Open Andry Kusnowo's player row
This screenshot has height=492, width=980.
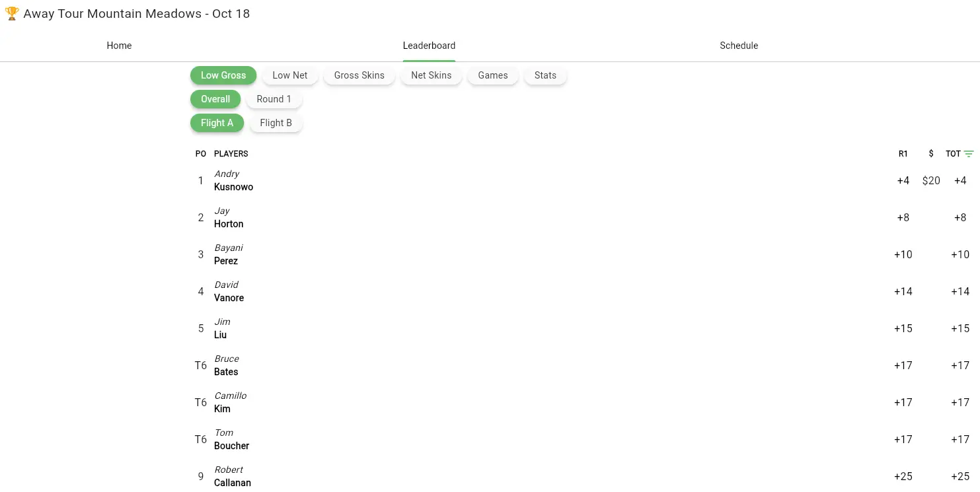click(233, 181)
